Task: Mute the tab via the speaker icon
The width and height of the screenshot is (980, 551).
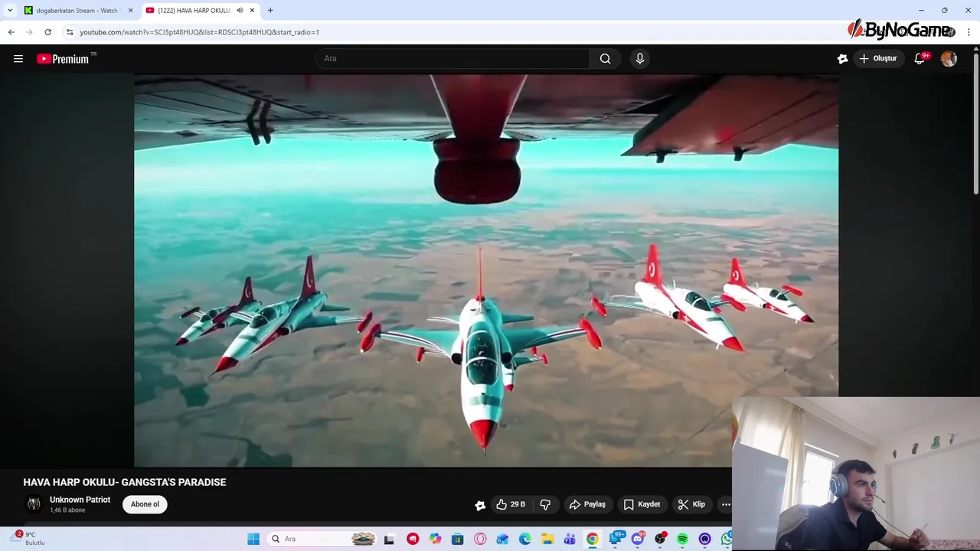Action: click(240, 10)
